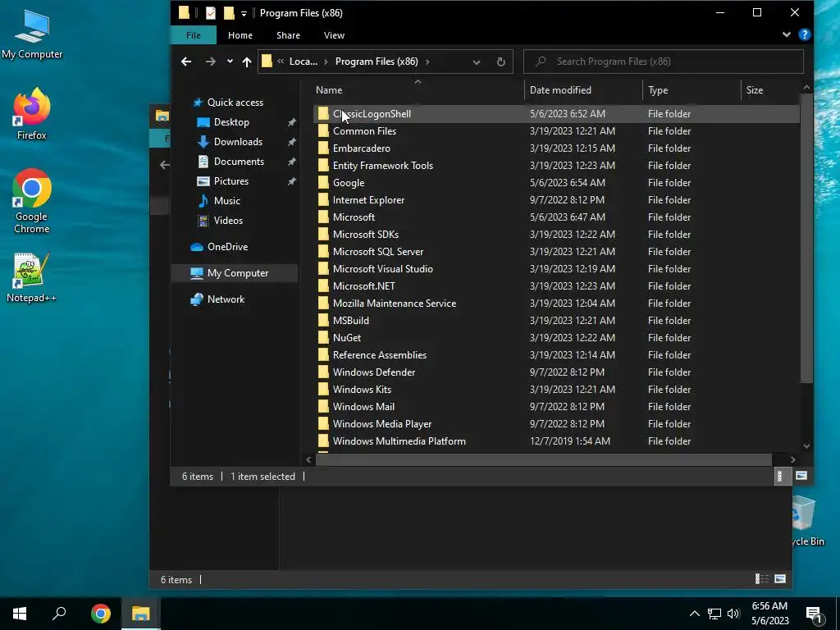Open the volume control in system tray
This screenshot has height=630, width=840.
pos(733,614)
